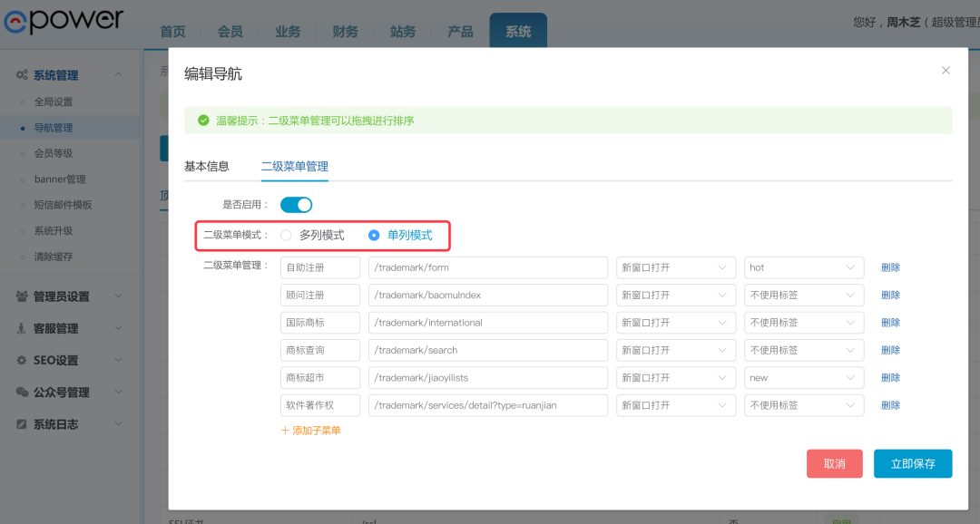Click the ePower logo icon

(15, 23)
